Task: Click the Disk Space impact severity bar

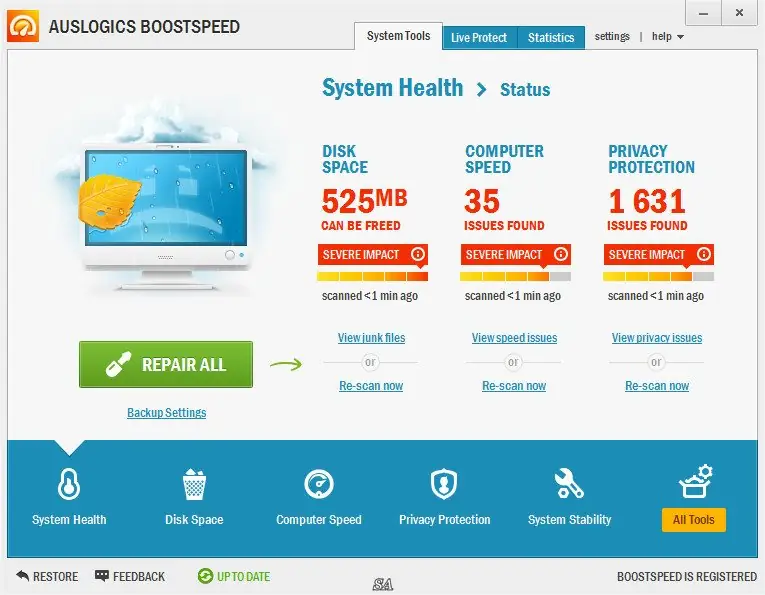Action: (x=372, y=277)
